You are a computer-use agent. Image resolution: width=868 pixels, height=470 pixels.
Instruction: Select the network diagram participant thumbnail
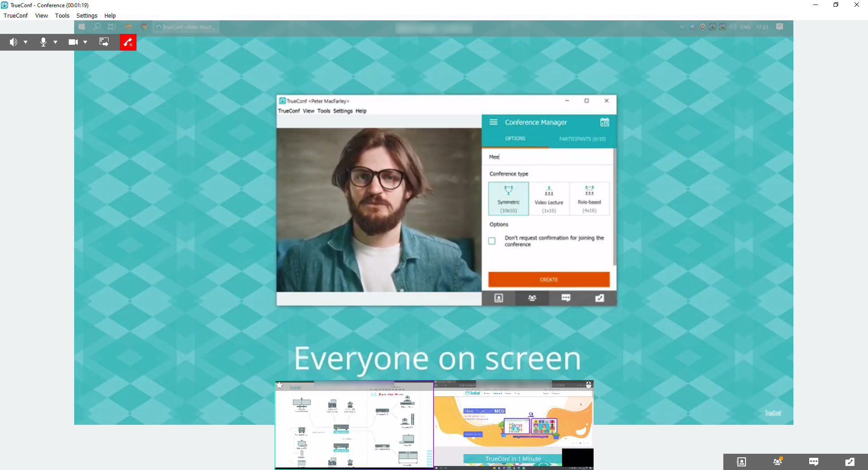tap(354, 425)
